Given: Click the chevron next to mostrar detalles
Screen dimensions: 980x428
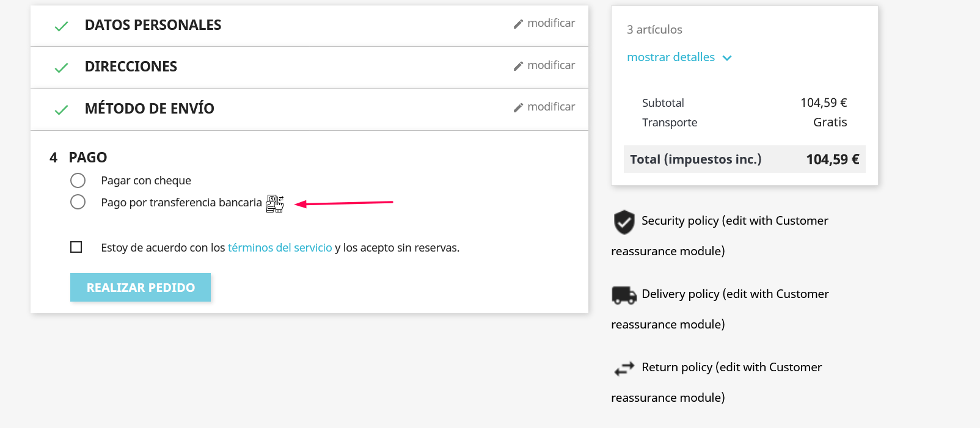Looking at the screenshot, I should click(727, 58).
